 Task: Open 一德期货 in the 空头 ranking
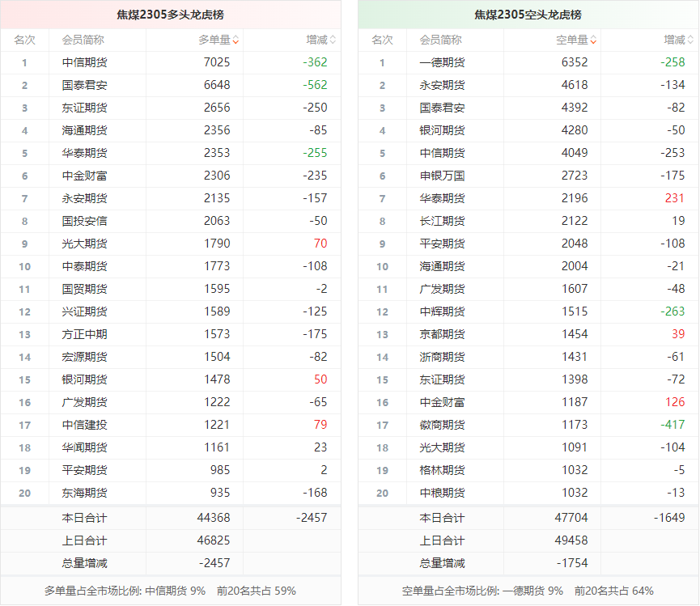(x=442, y=62)
